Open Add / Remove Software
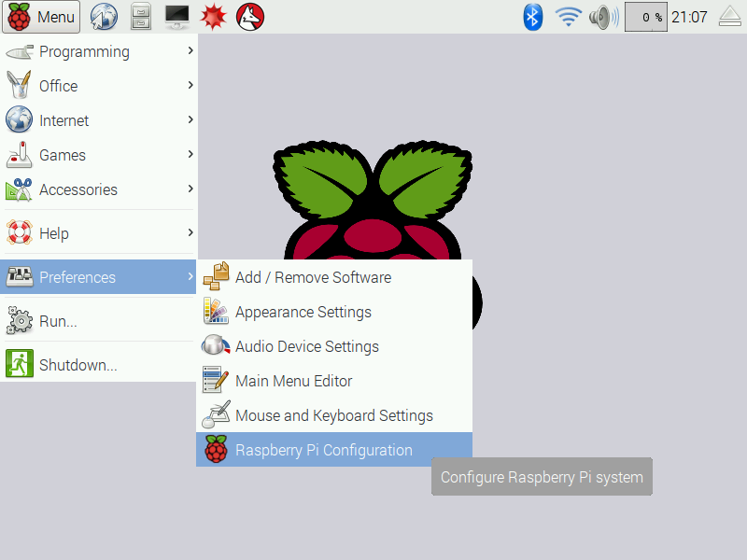This screenshot has height=560, width=747. 334,277
